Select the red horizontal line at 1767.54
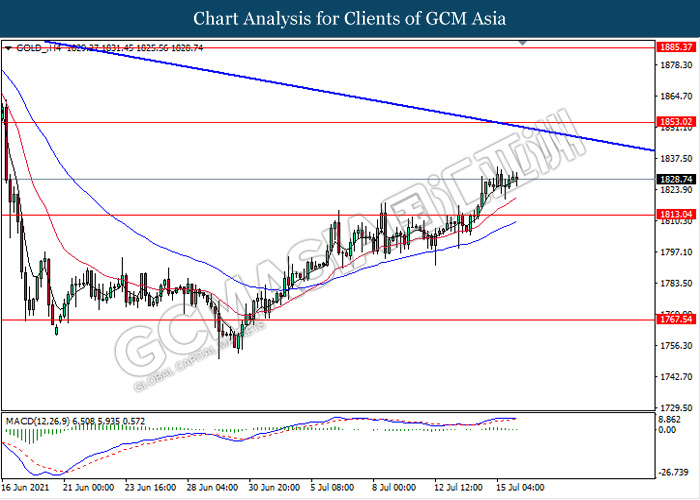The image size is (700, 500). point(328,320)
